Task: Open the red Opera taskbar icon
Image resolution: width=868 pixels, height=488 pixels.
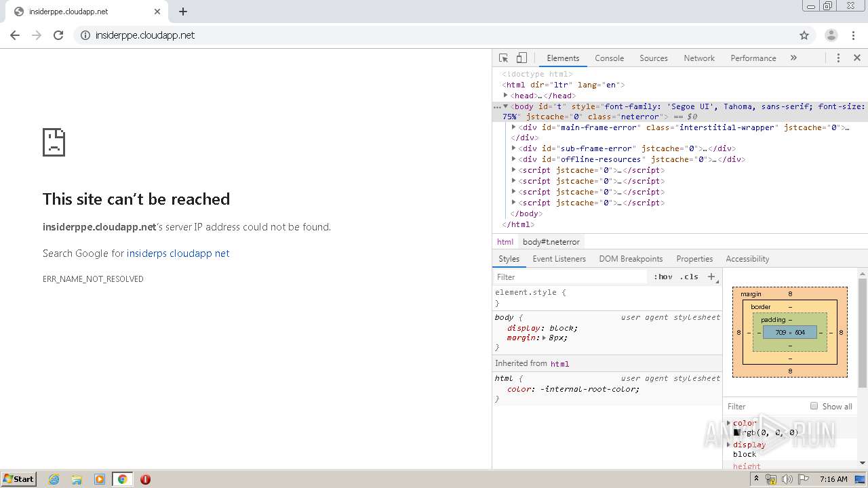Action: (145, 479)
